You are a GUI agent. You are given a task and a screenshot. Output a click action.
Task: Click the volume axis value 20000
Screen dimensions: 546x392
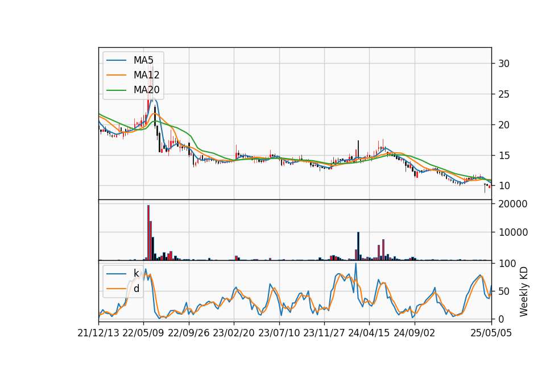click(x=513, y=204)
